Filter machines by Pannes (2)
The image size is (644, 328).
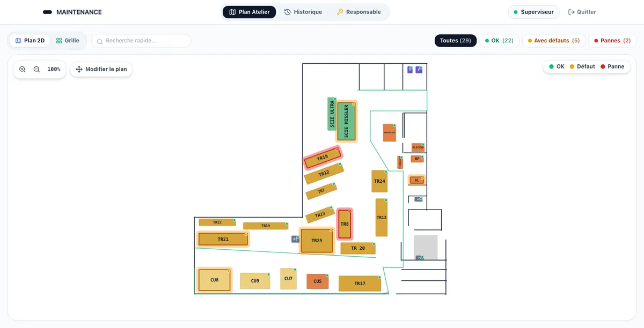click(612, 41)
